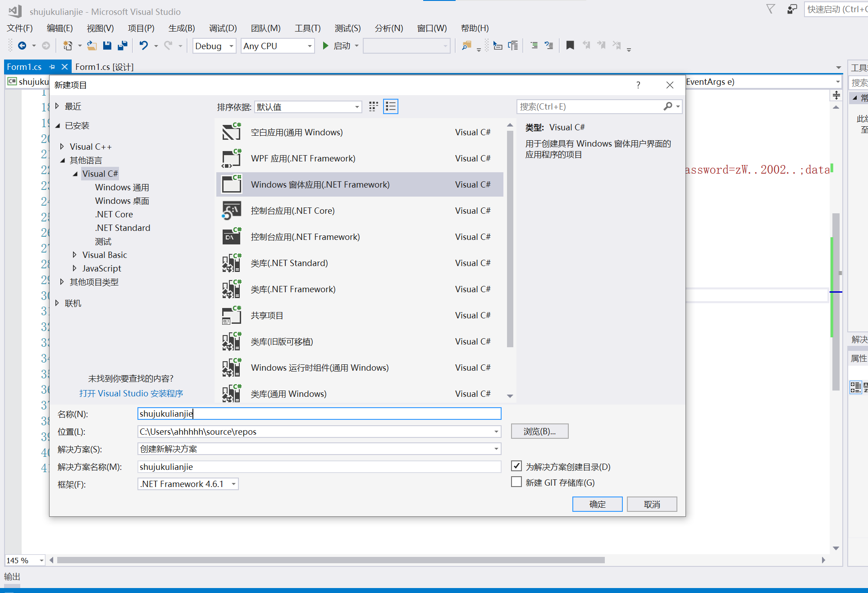This screenshot has height=593, width=868.
Task: Click the 浏览(B)... browse button
Action: click(539, 431)
